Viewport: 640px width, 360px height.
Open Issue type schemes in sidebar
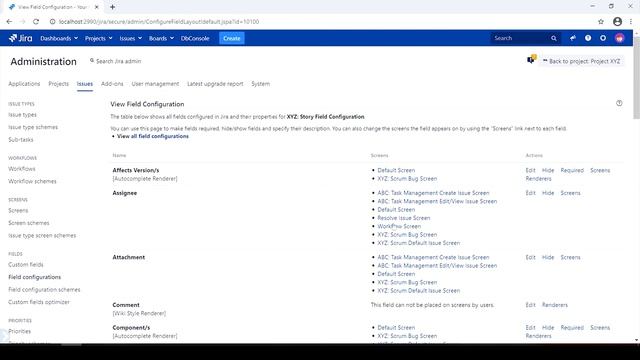pos(33,127)
